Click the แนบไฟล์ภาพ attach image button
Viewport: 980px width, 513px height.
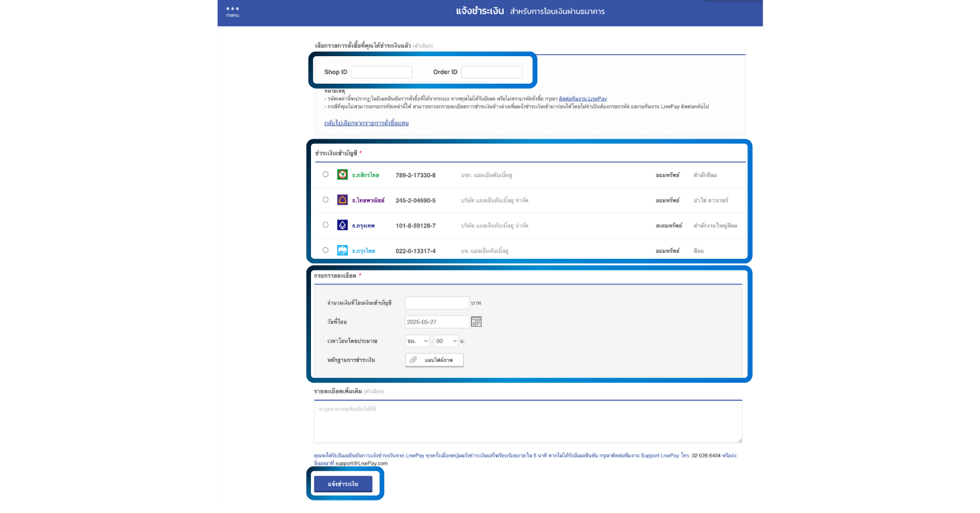[434, 360]
